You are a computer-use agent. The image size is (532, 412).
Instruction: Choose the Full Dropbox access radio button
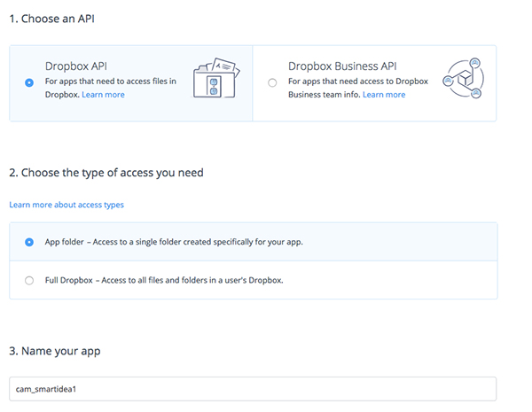pyautogui.click(x=29, y=281)
